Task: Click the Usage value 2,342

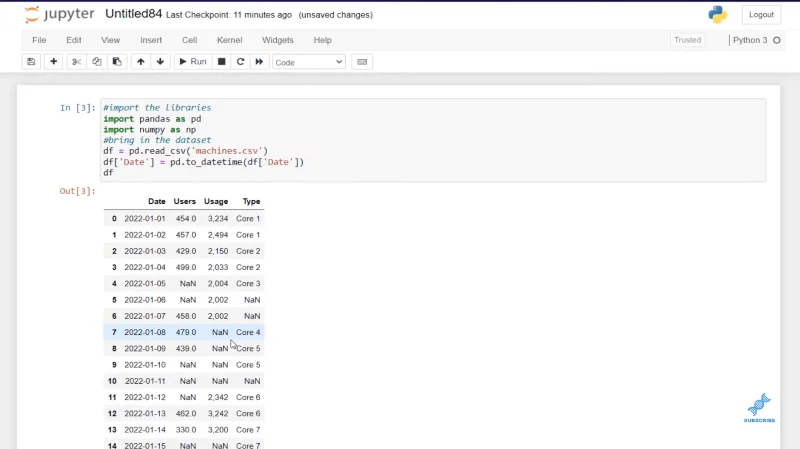Action: 218,397
